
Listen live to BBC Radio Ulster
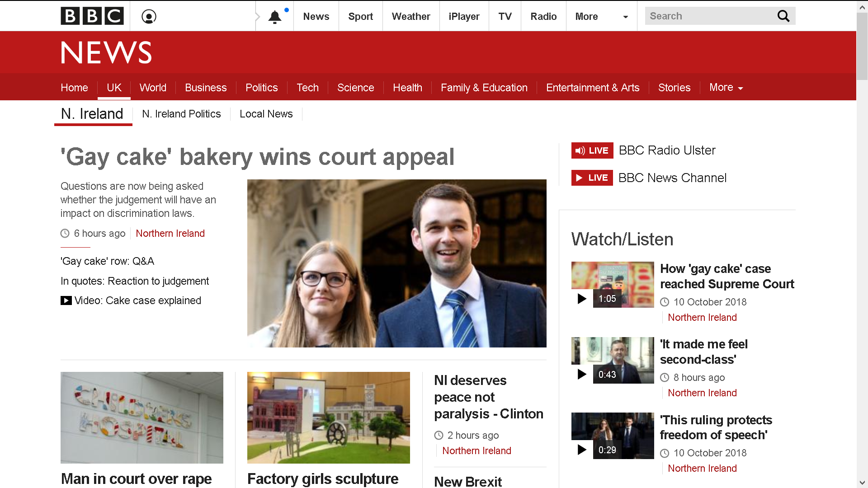pos(643,150)
